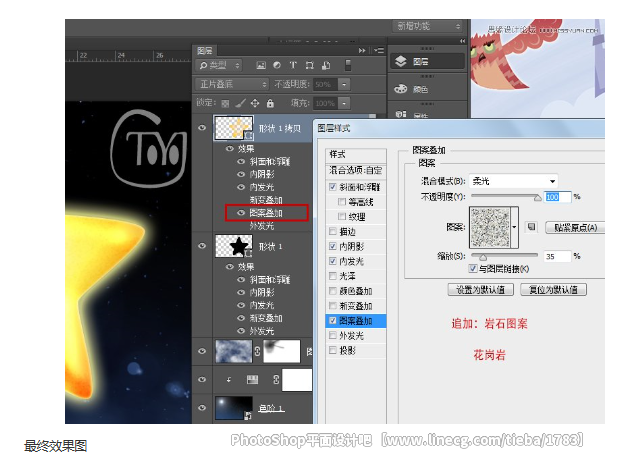This screenshot has width=639, height=459.
Task: Select the 图层 tab in Layers panel
Action: point(205,51)
